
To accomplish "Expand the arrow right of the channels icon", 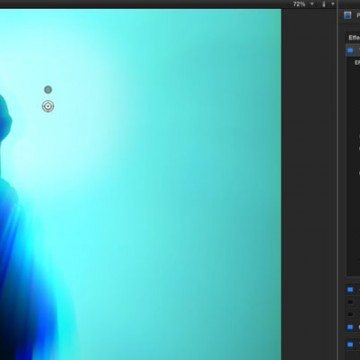I will 333,4.
